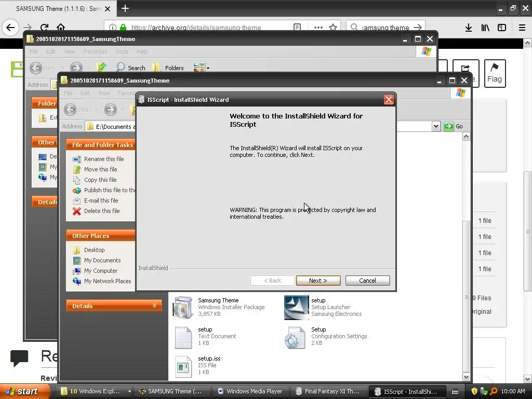532x399 pixels.
Task: Click browser search box with samsung theme
Action: point(385,28)
